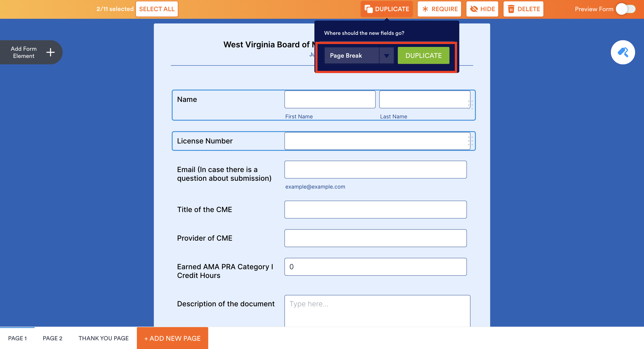Click the Email input field
This screenshot has height=349, width=644.
(x=375, y=169)
